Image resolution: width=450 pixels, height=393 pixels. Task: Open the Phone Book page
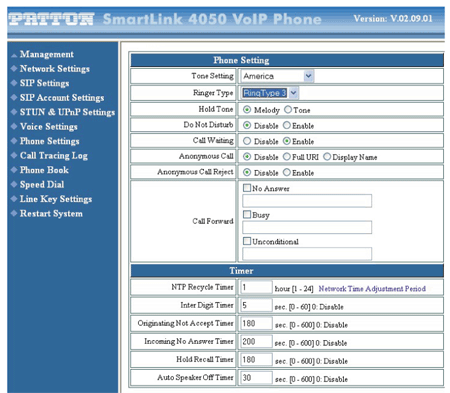click(44, 170)
